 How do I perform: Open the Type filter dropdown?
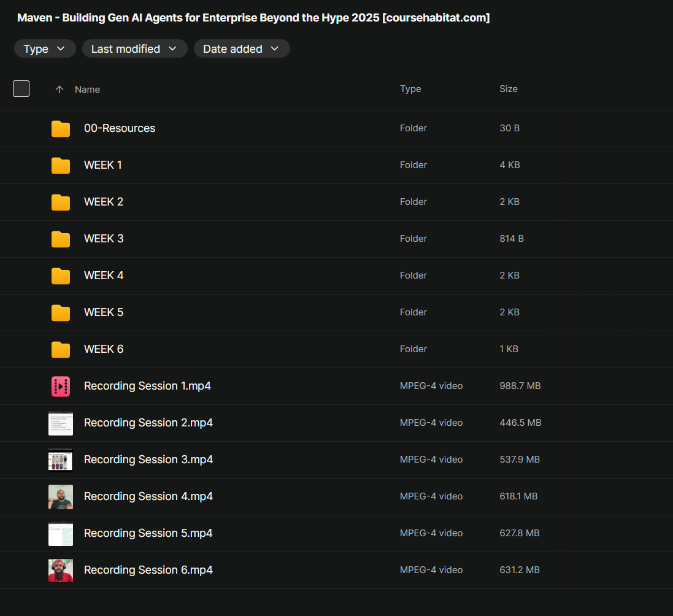tap(45, 49)
